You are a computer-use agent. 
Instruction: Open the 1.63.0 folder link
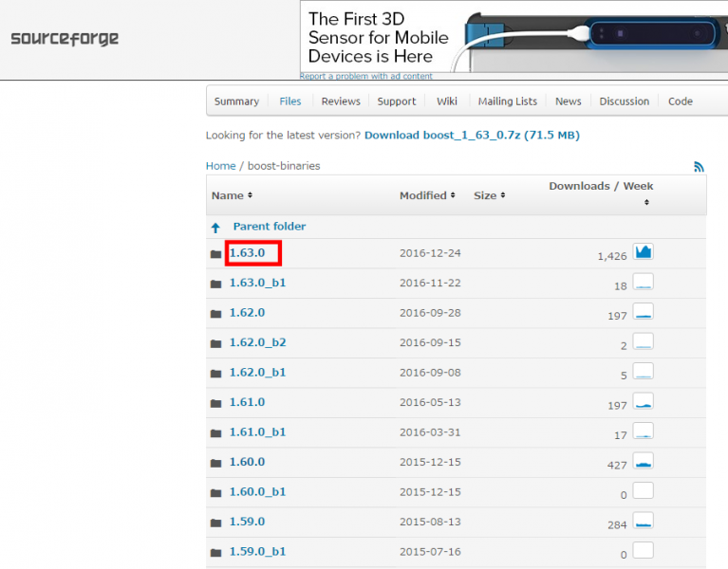pyautogui.click(x=247, y=253)
